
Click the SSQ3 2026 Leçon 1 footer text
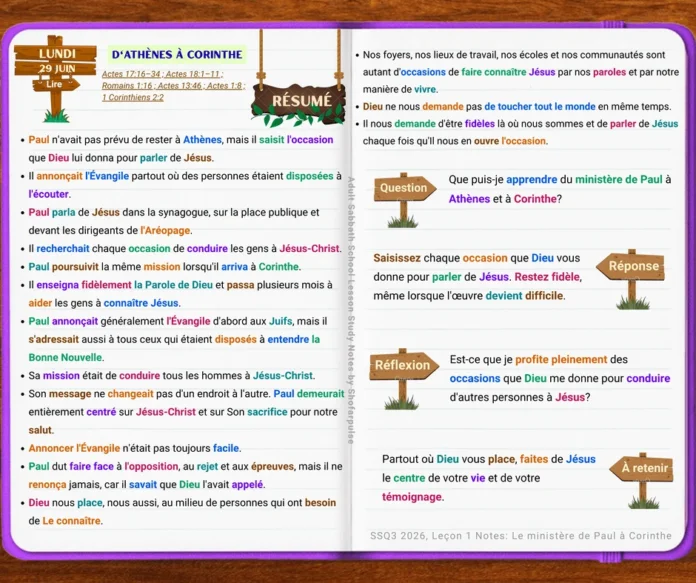point(521,535)
